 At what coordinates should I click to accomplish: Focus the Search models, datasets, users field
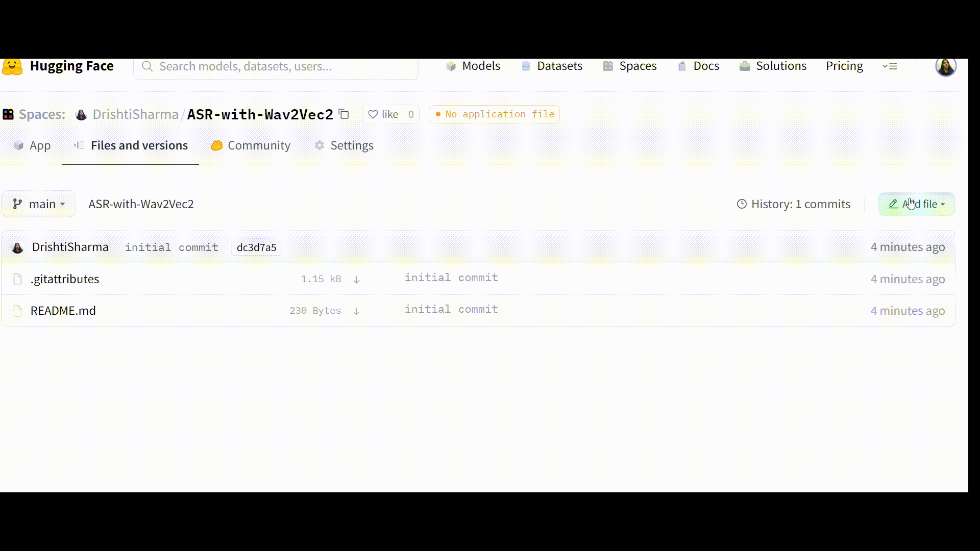point(276,67)
